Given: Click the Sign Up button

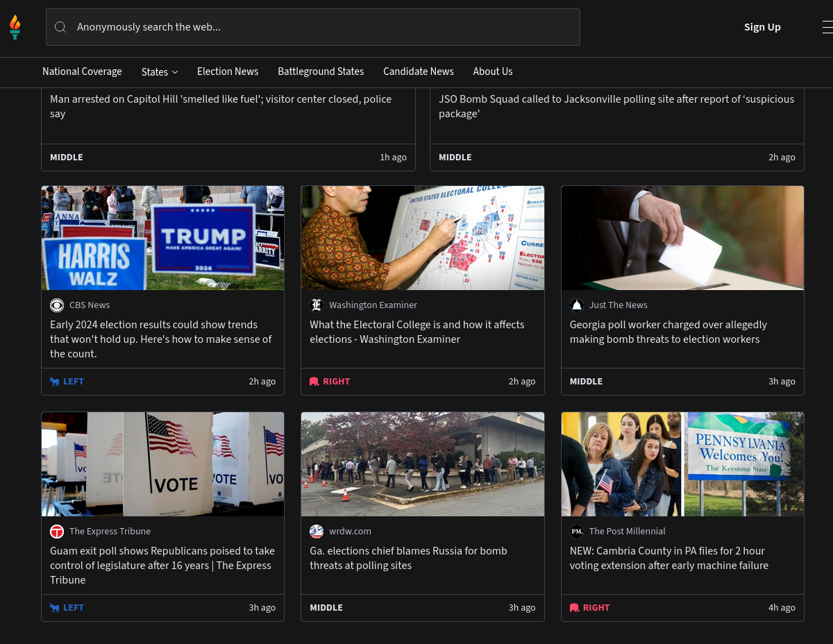Looking at the screenshot, I should pos(762,27).
